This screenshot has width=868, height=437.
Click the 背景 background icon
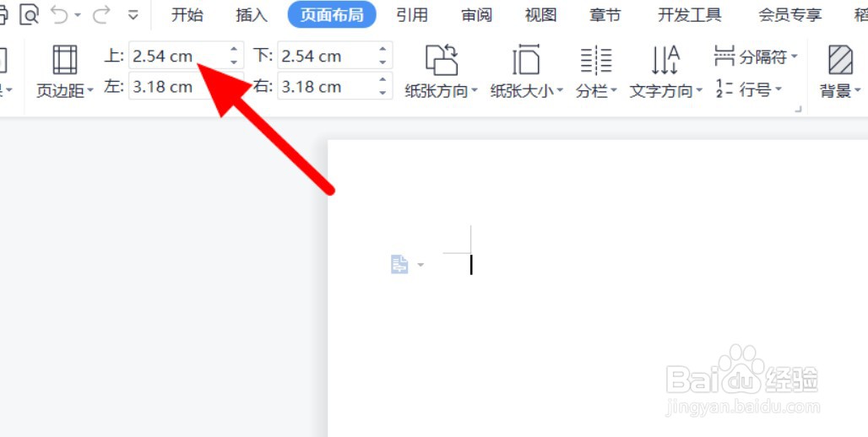pyautogui.click(x=840, y=60)
